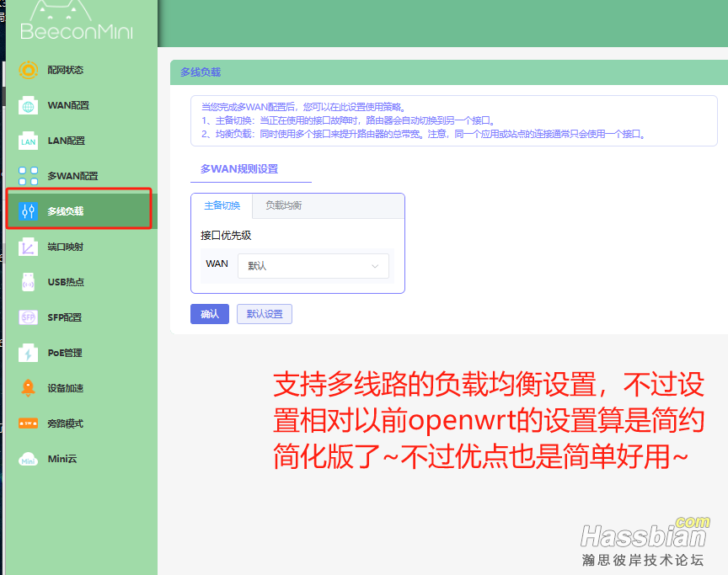Click the 默认设置 button

click(264, 314)
